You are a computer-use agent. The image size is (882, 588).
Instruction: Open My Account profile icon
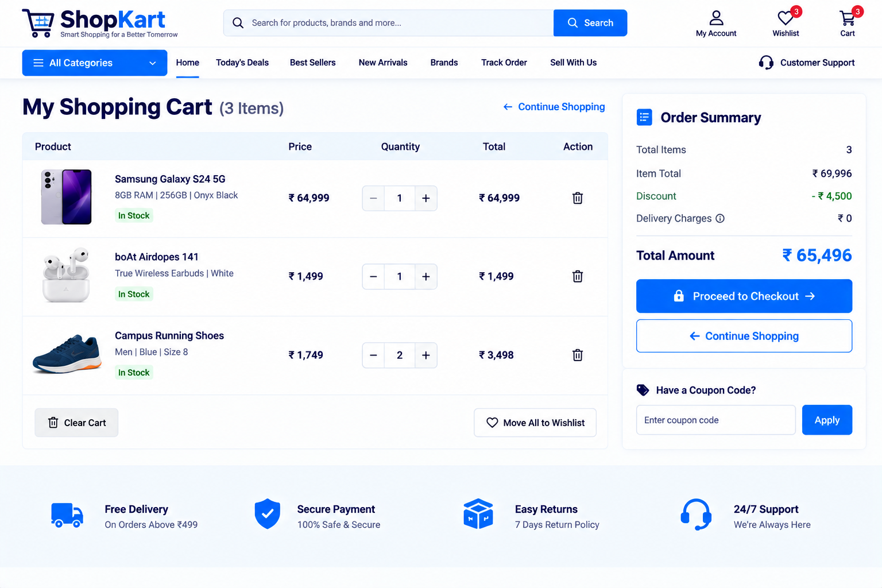click(x=716, y=18)
